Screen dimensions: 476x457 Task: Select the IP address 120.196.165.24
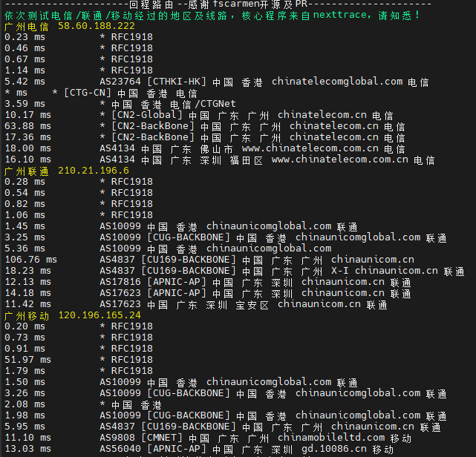[x=100, y=315]
